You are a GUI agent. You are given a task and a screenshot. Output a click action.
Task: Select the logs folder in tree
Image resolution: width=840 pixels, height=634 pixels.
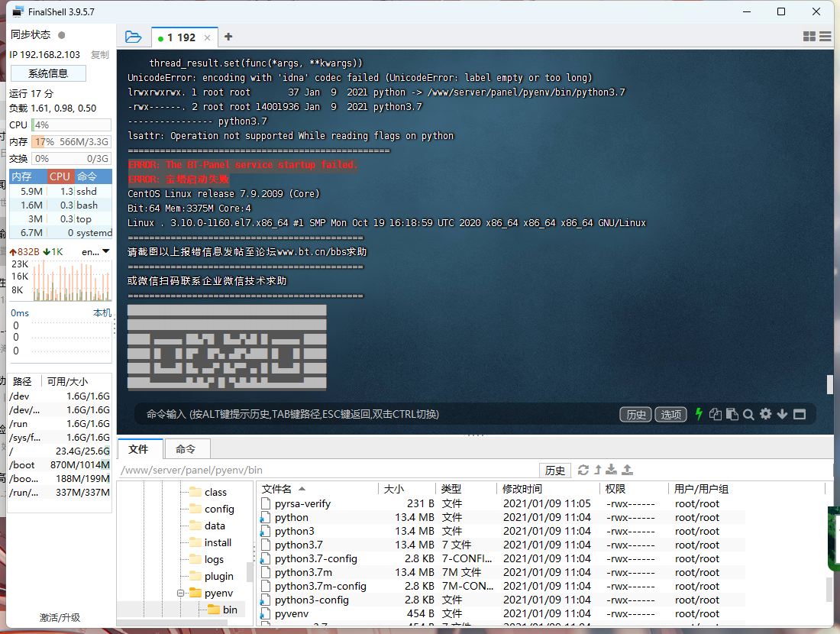tap(214, 559)
